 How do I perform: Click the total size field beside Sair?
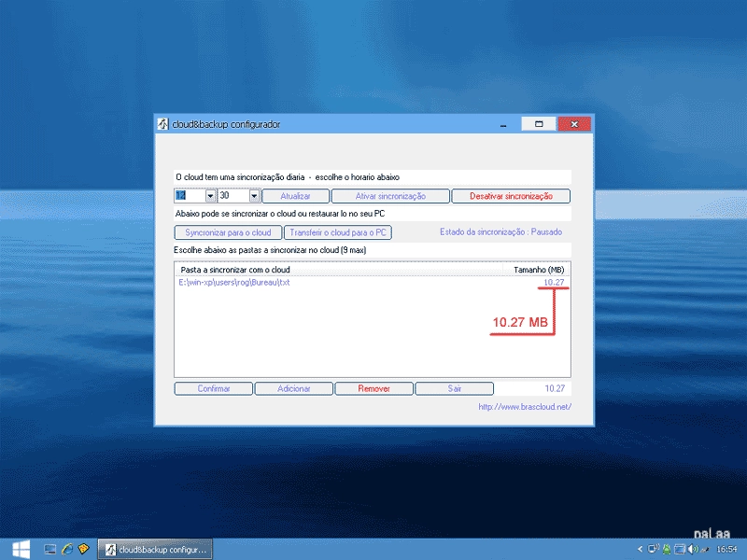point(532,388)
